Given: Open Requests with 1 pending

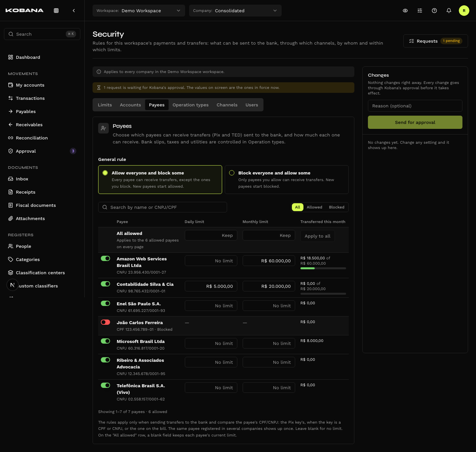Looking at the screenshot, I should (436, 41).
